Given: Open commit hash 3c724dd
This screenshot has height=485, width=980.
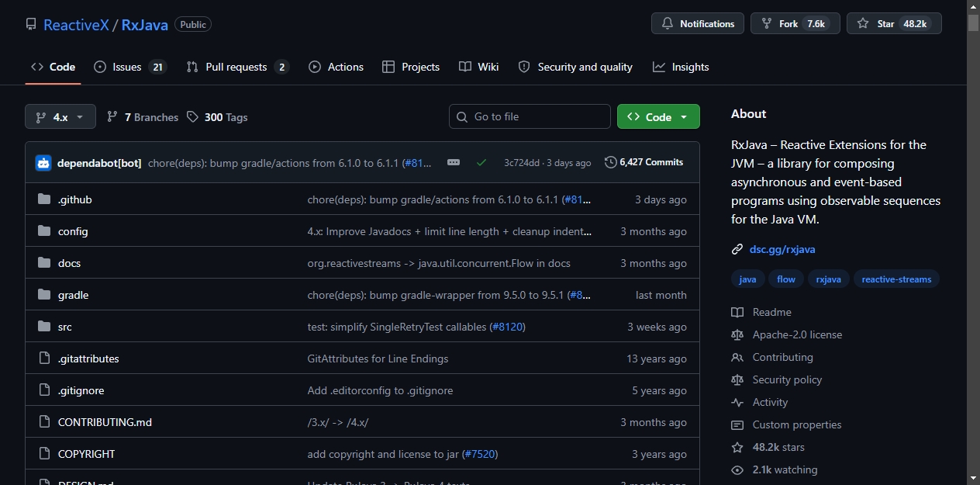Looking at the screenshot, I should [x=522, y=163].
